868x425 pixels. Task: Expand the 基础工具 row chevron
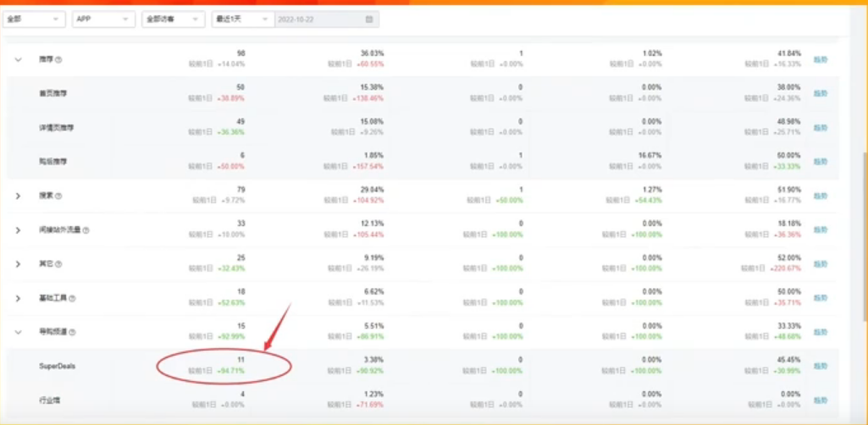click(x=18, y=298)
